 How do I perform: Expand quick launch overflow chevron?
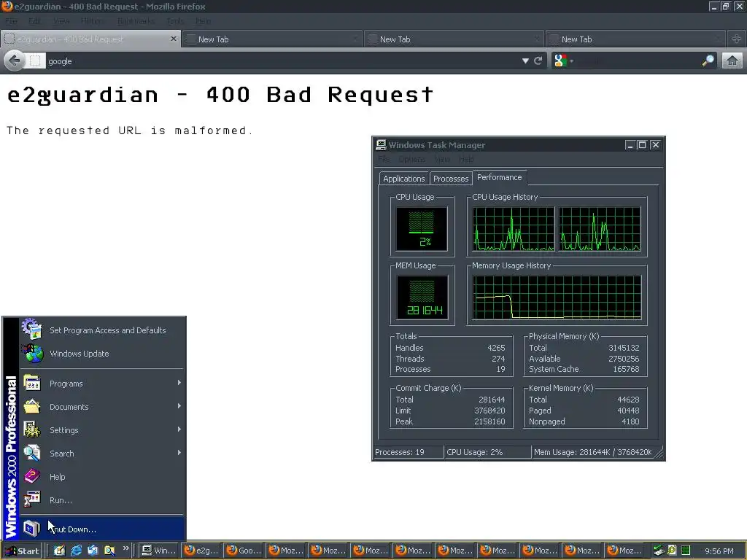pos(125,548)
